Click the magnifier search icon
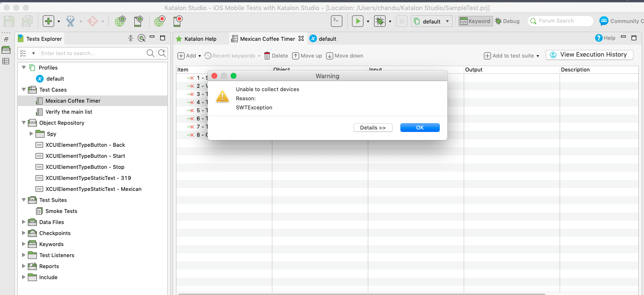This screenshot has width=644, height=295. [151, 53]
